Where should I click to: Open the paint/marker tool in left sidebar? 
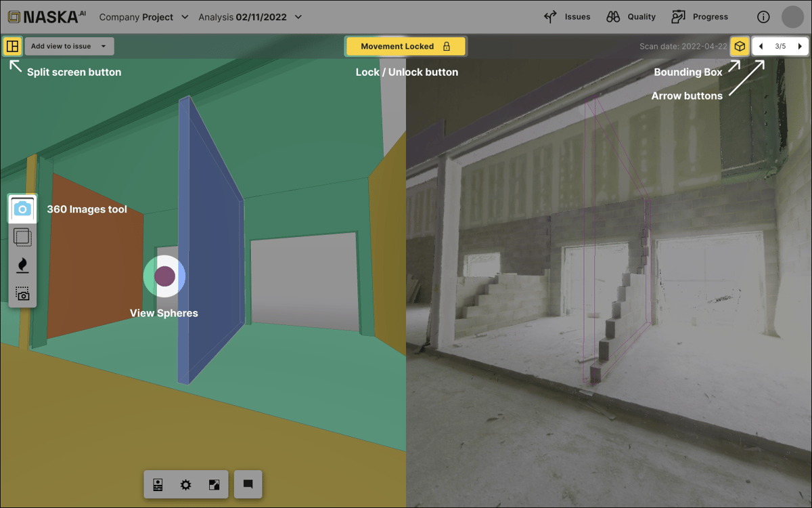pyautogui.click(x=22, y=265)
